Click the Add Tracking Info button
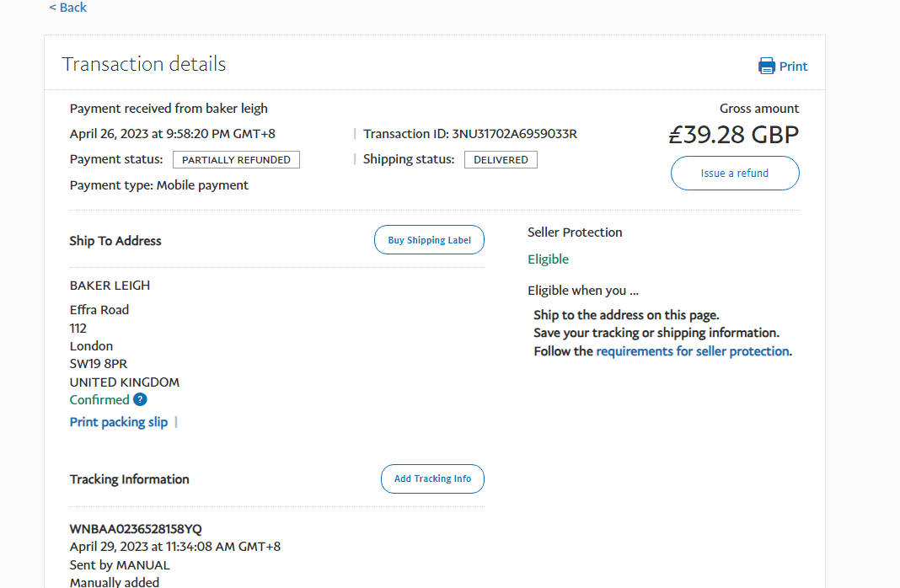 pyautogui.click(x=432, y=478)
